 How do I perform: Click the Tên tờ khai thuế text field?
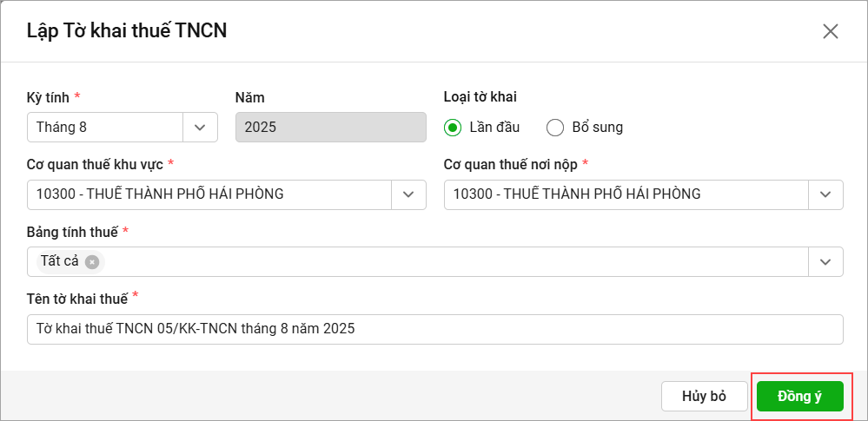pos(434,329)
